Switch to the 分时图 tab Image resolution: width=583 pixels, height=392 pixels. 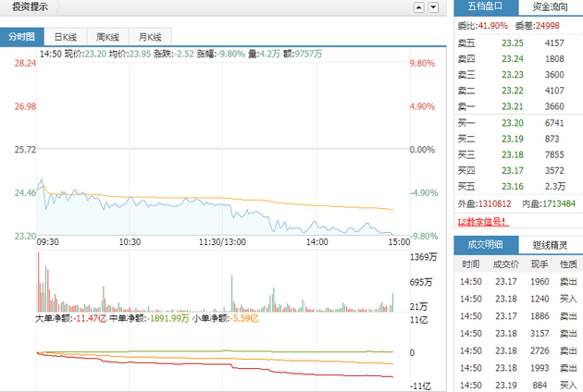pyautogui.click(x=21, y=37)
